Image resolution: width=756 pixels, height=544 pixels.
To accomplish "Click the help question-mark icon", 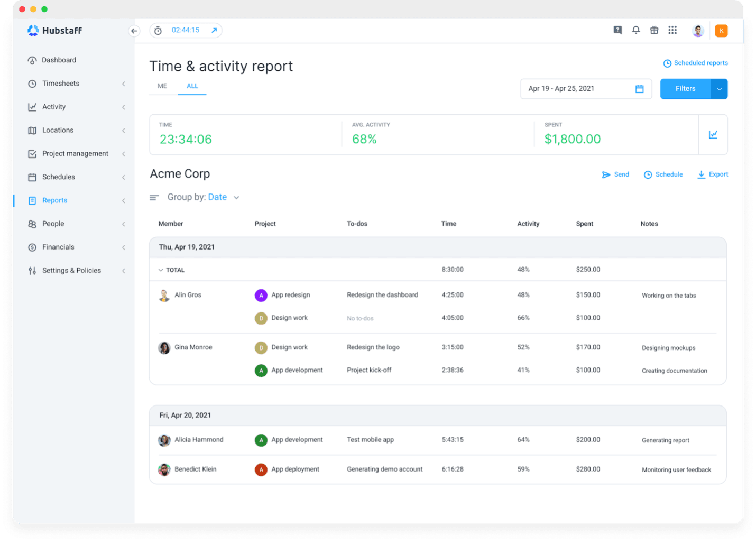I will tap(617, 30).
